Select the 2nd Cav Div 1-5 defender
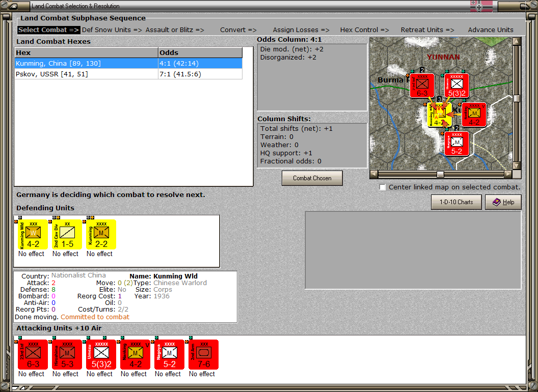This screenshot has width=538, height=392. point(67,235)
